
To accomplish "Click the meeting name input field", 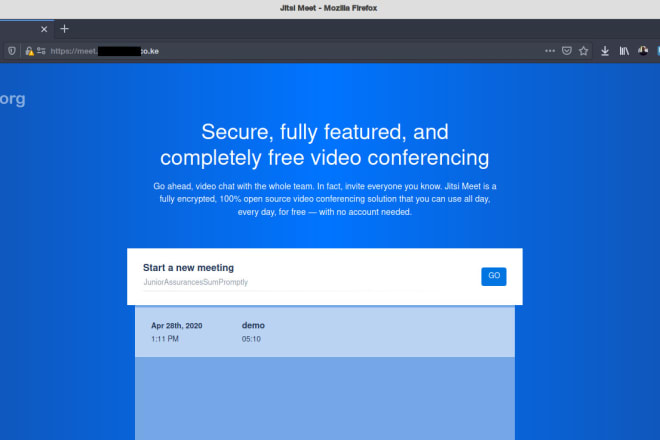I will click(282, 282).
